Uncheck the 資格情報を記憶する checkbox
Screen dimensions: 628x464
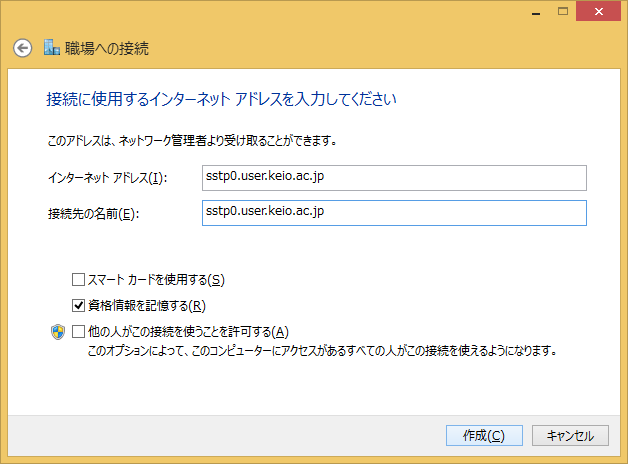click(x=79, y=306)
